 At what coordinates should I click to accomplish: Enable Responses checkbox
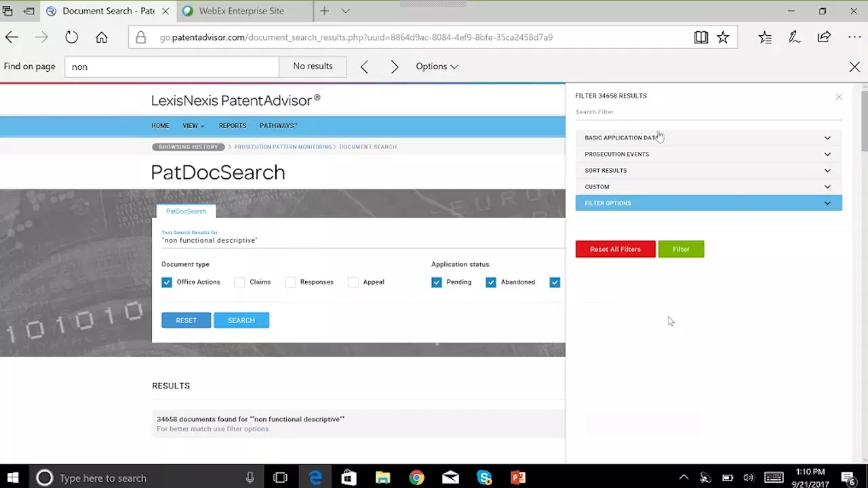(x=290, y=282)
